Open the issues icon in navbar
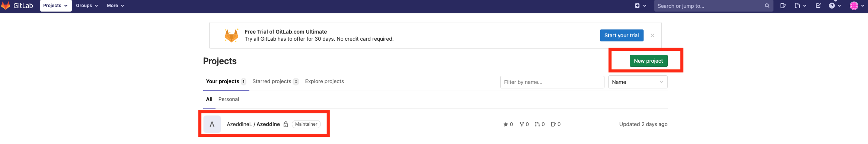 pyautogui.click(x=783, y=6)
